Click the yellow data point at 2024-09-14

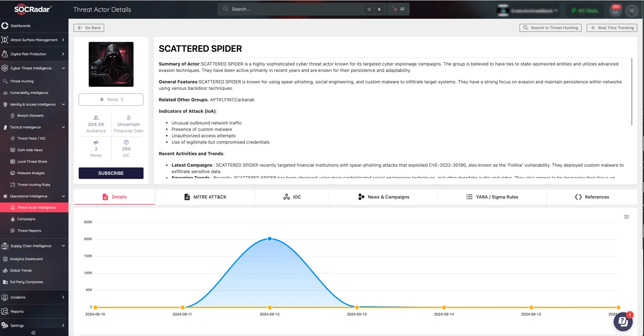pyautogui.click(x=444, y=307)
